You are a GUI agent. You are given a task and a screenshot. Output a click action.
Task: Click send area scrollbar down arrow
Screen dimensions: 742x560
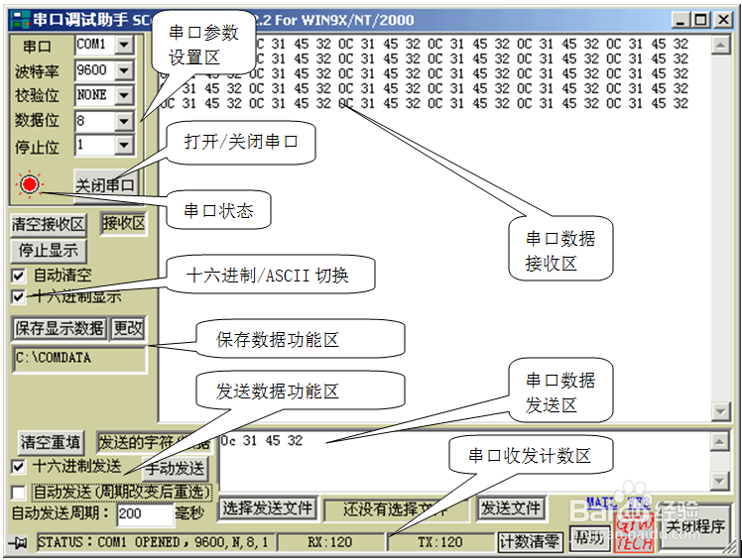click(x=719, y=481)
